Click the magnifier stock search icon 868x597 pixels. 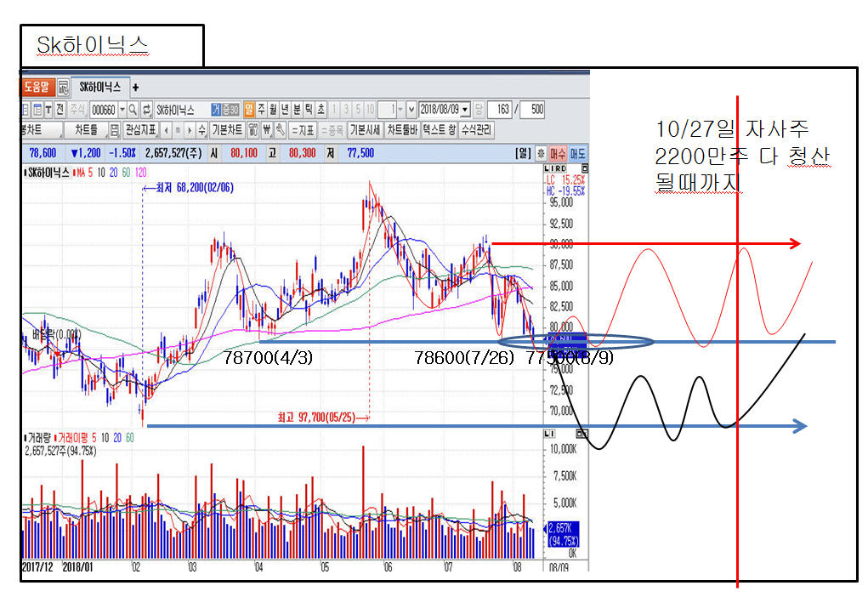pos(133,110)
